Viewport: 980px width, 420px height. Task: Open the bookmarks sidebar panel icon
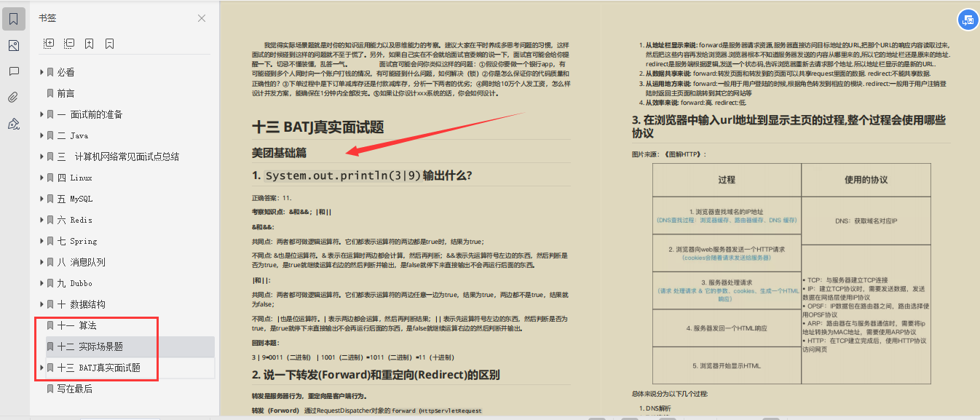[x=14, y=18]
